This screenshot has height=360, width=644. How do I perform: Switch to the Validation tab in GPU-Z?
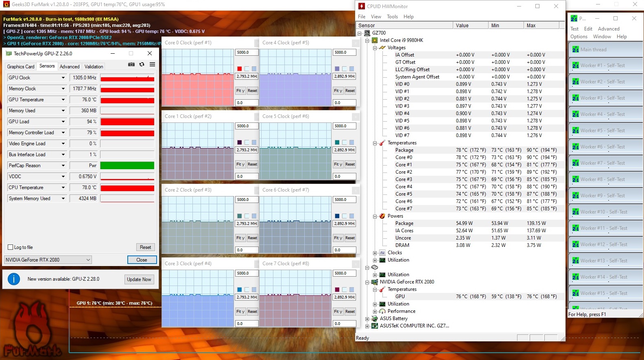coord(94,67)
